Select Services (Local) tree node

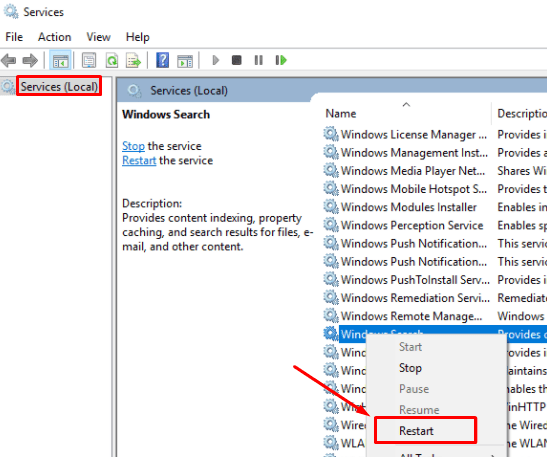(59, 87)
